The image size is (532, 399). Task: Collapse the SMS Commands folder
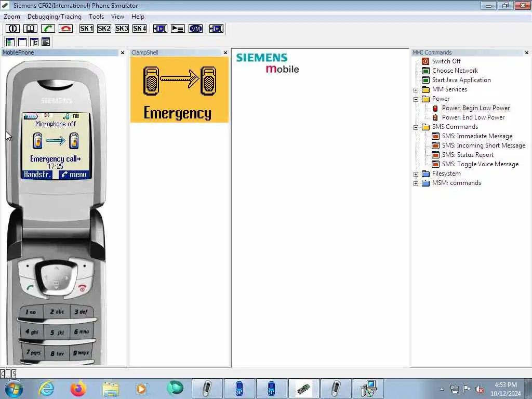(x=416, y=128)
